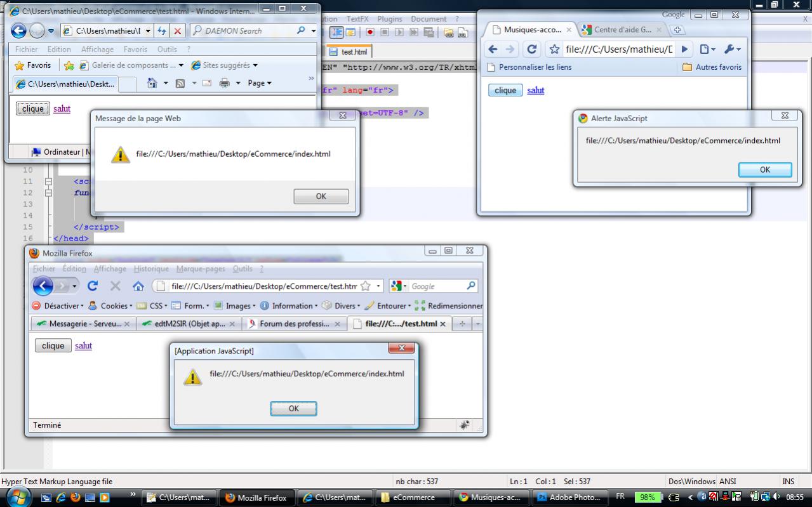This screenshot has height=507, width=812.
Task: Reload the page in Firefox
Action: click(x=93, y=286)
